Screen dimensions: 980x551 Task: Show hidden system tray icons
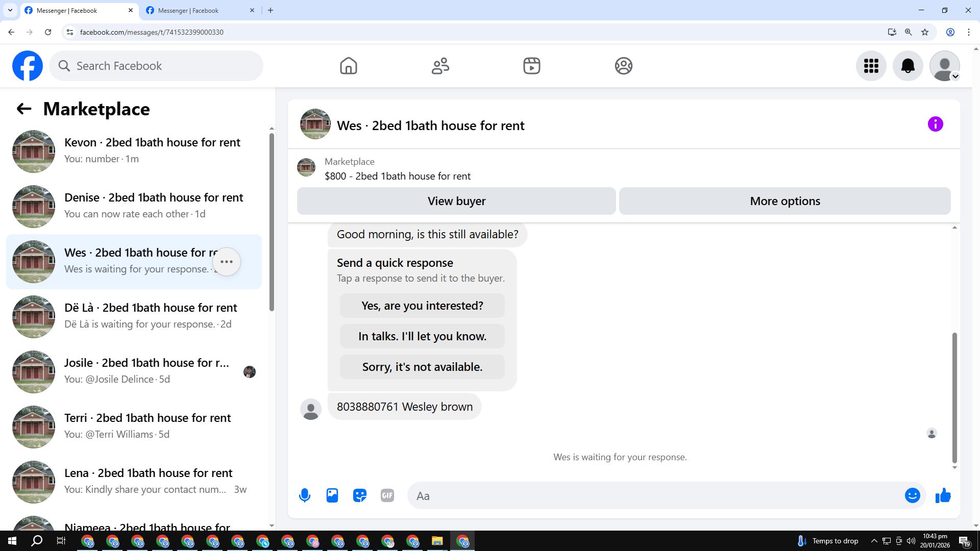pyautogui.click(x=874, y=541)
